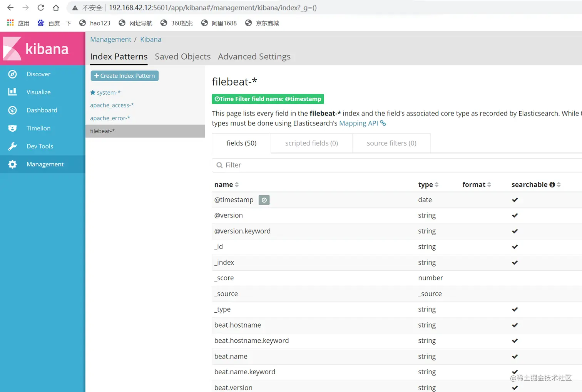Switch to scripted fields tab
Viewport: 582px width, 392px height.
click(311, 143)
